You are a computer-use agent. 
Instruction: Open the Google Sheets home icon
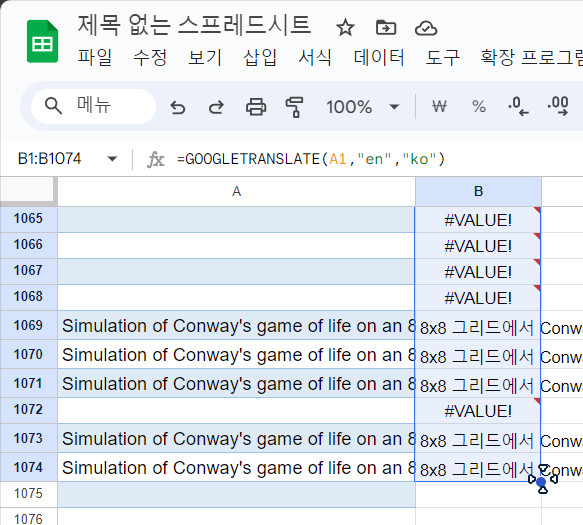(x=42, y=42)
